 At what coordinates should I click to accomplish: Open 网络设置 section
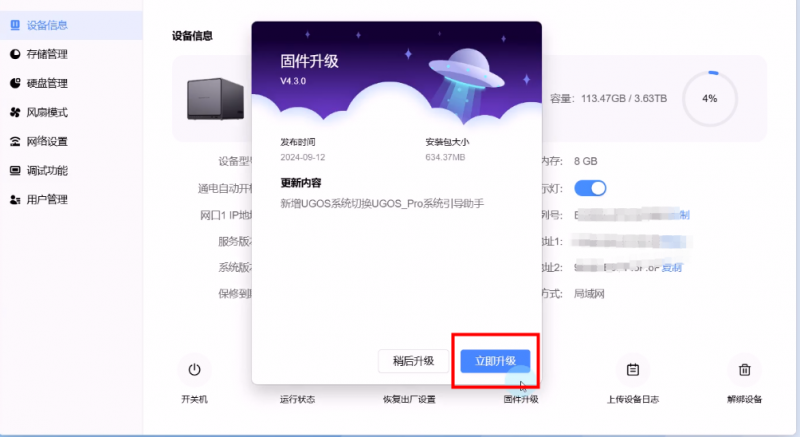click(47, 141)
